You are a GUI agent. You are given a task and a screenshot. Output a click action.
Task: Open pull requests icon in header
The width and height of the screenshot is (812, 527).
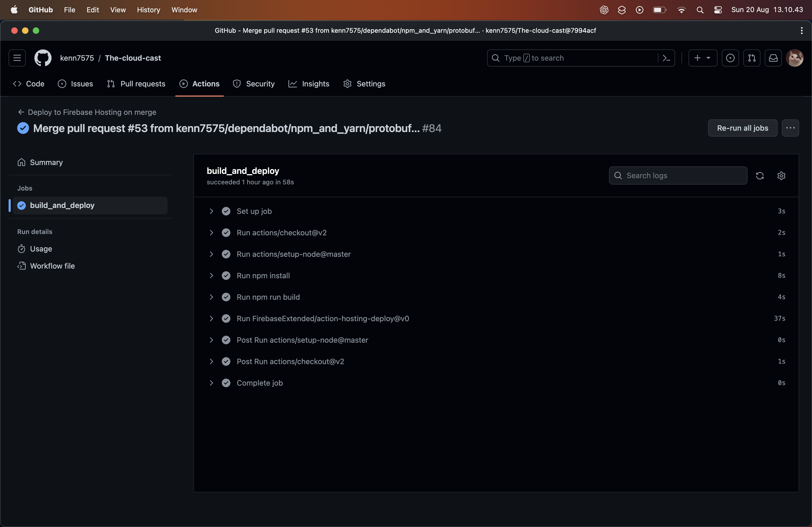click(752, 58)
